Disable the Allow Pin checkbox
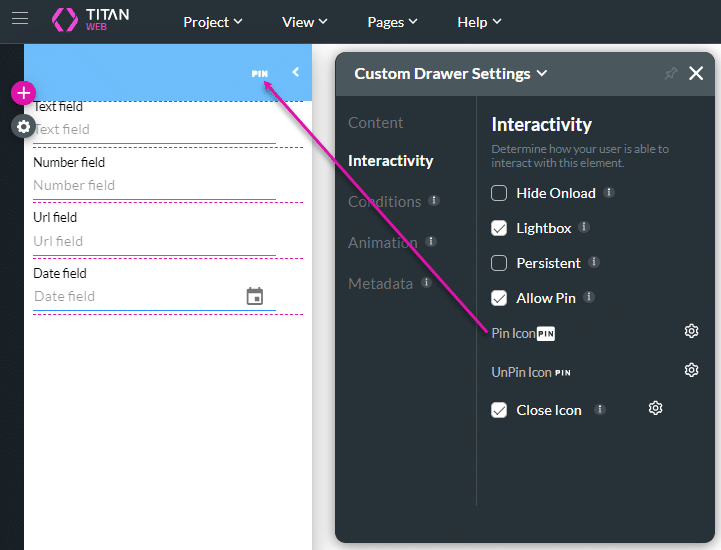Image resolution: width=721 pixels, height=550 pixels. tap(499, 298)
